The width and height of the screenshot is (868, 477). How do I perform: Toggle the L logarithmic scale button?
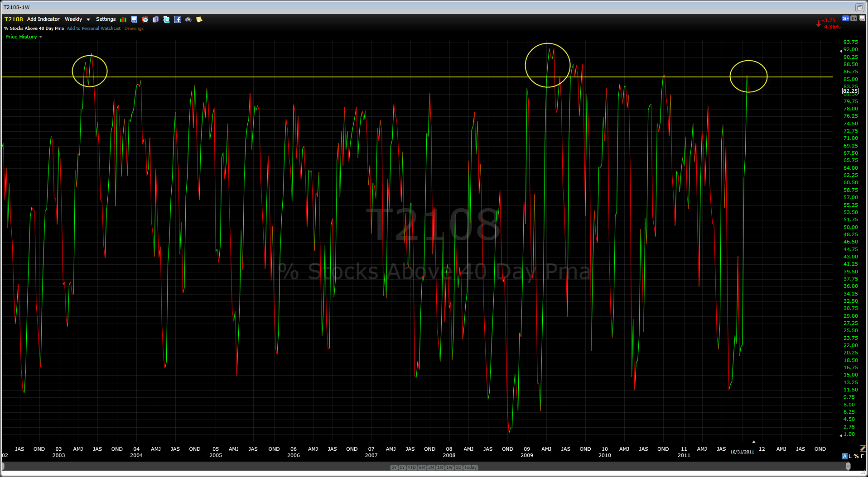click(x=850, y=456)
